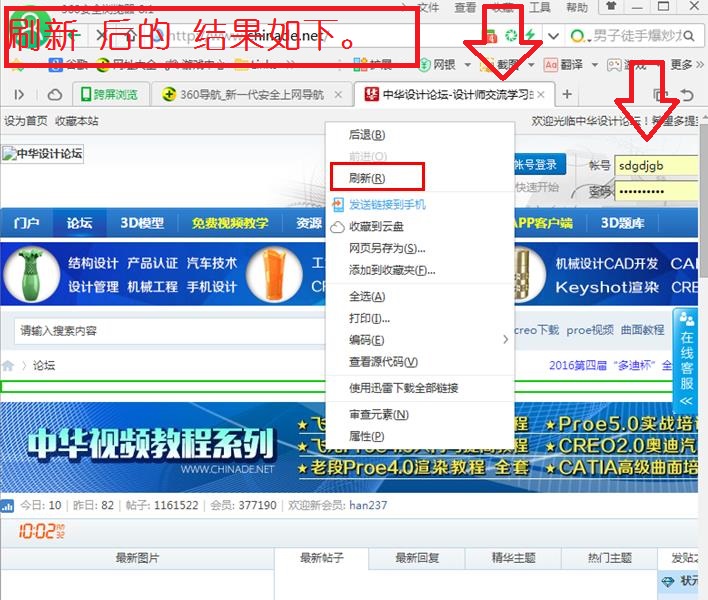
Task: Switch to the 精华主题 tab
Action: [513, 558]
